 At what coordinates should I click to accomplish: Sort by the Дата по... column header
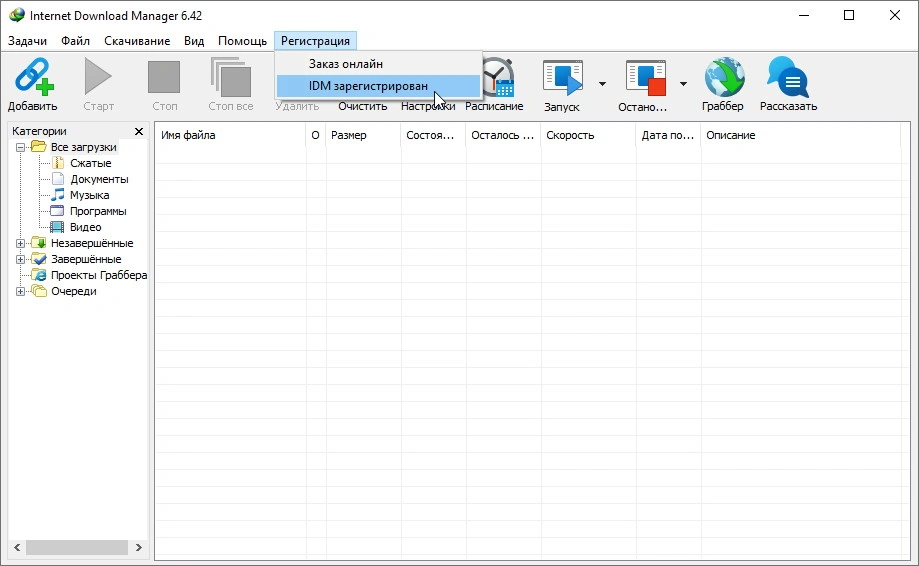669,135
